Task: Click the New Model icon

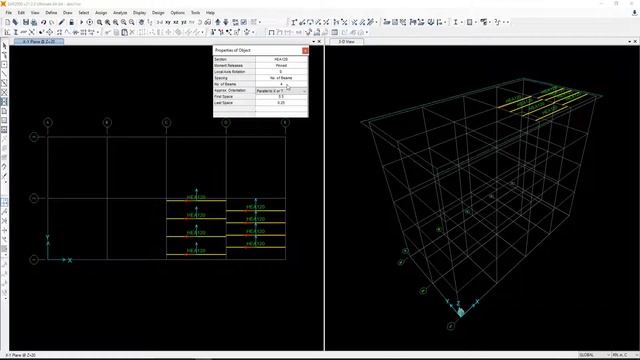Action: 7,22
